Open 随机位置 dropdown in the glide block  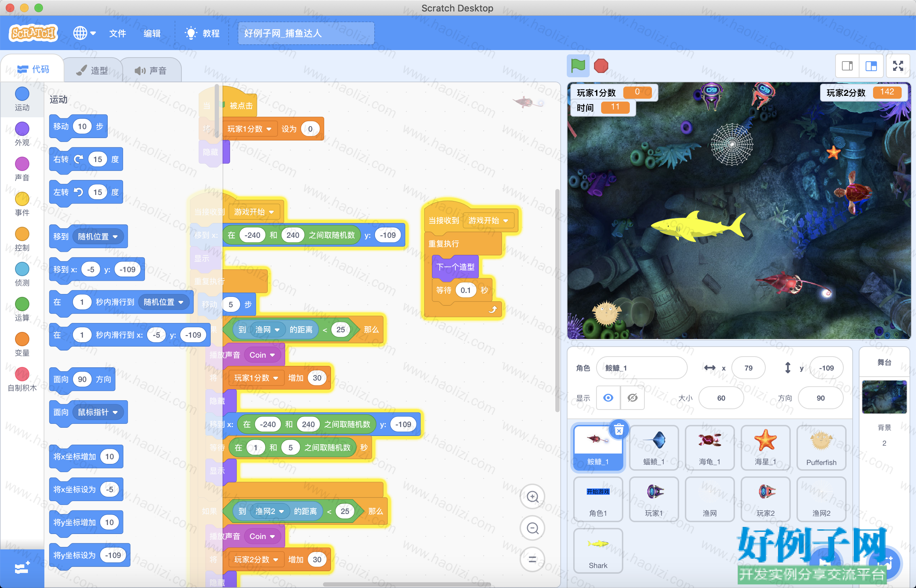pos(164,302)
